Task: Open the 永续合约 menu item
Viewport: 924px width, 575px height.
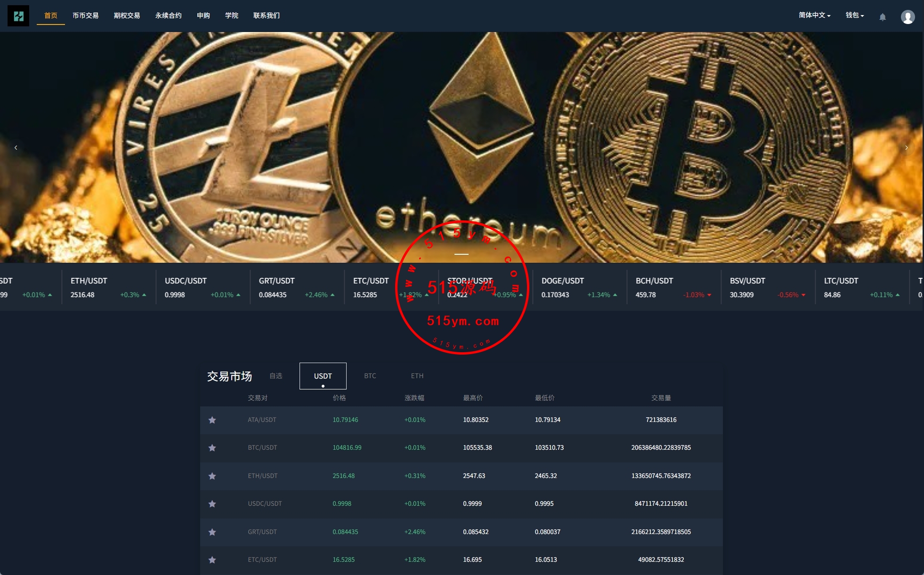Action: tap(168, 16)
